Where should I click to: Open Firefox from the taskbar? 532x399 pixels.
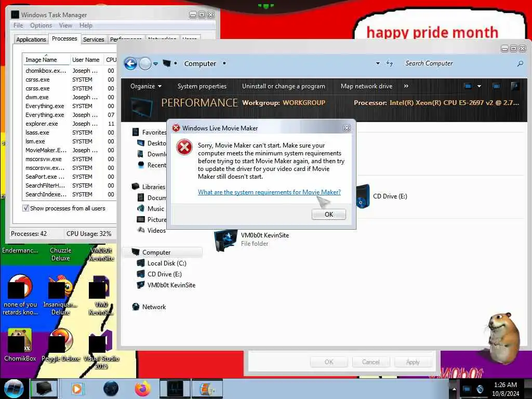click(143, 389)
